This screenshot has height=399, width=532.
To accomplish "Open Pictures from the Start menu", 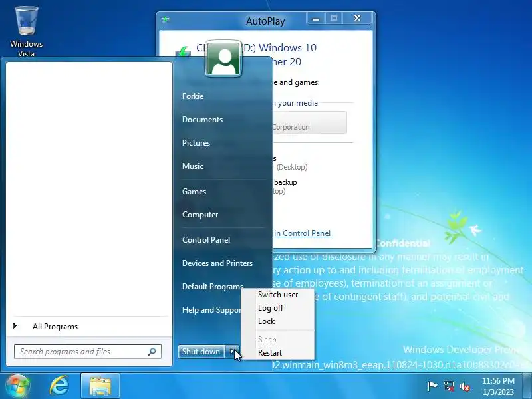I will pyautogui.click(x=196, y=143).
